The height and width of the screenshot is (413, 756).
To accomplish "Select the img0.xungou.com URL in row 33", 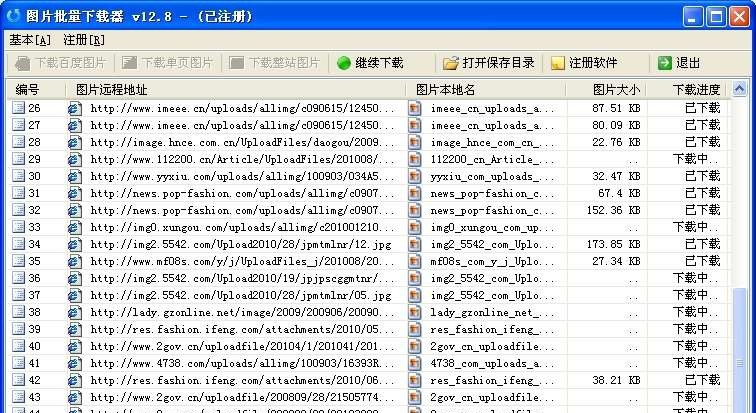I will 243,227.
